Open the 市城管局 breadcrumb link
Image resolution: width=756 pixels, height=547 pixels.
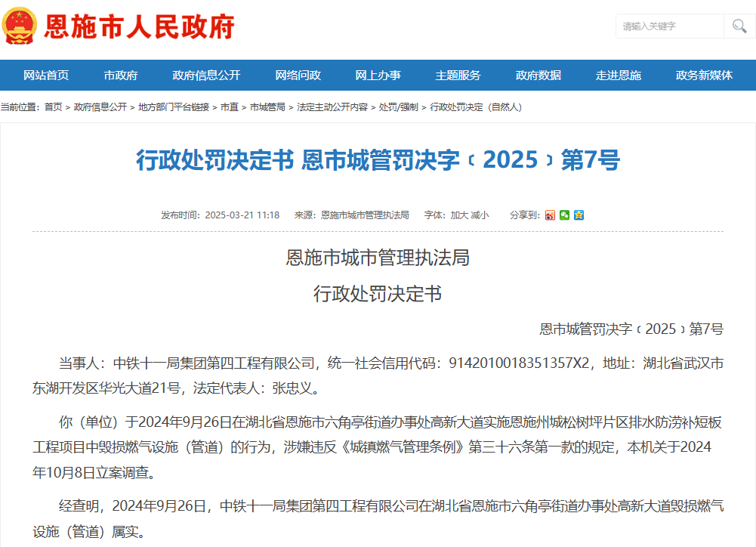267,107
